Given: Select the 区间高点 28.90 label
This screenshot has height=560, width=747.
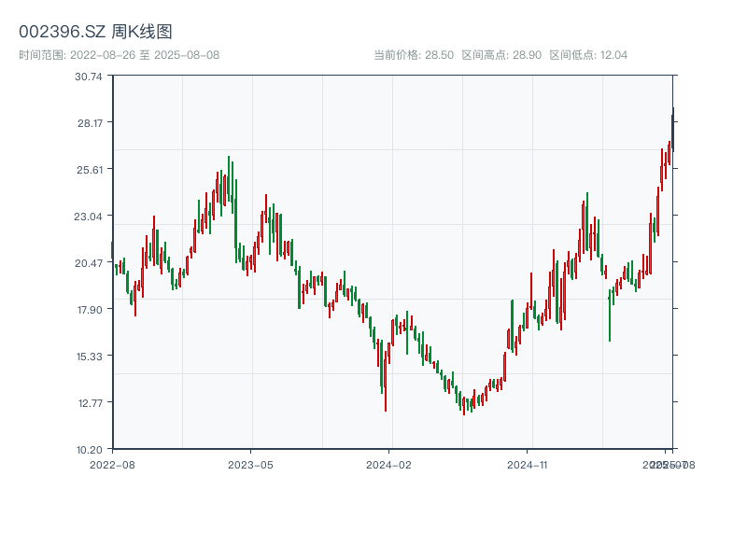Looking at the screenshot, I should (501, 55).
